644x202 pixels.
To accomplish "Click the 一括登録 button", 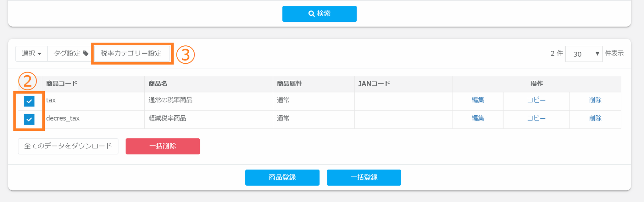I will (364, 177).
